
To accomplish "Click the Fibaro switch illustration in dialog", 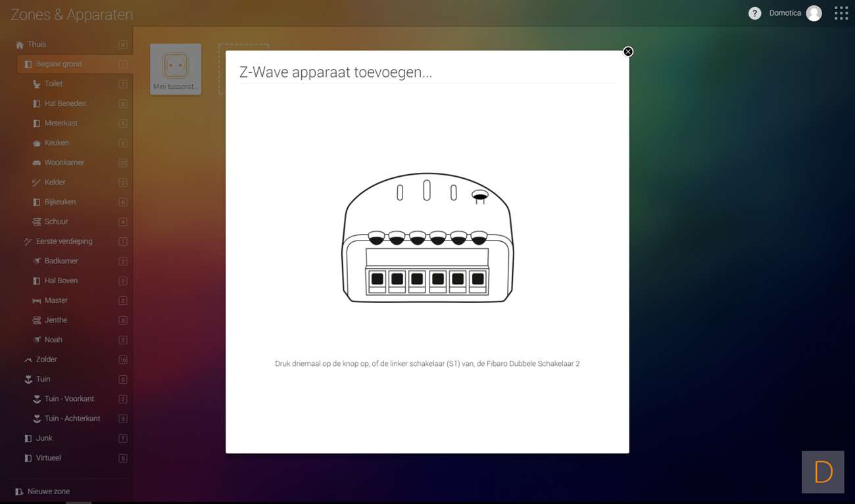I will [427, 238].
